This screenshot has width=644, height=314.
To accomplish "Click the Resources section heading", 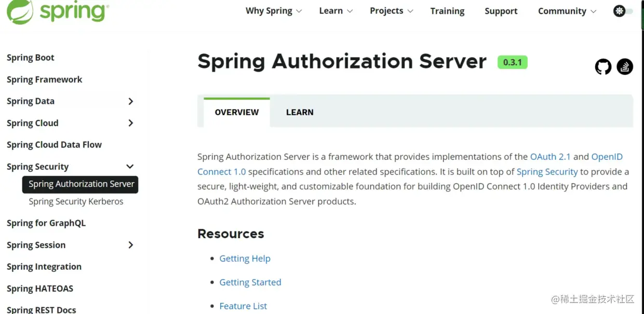I will tap(231, 234).
